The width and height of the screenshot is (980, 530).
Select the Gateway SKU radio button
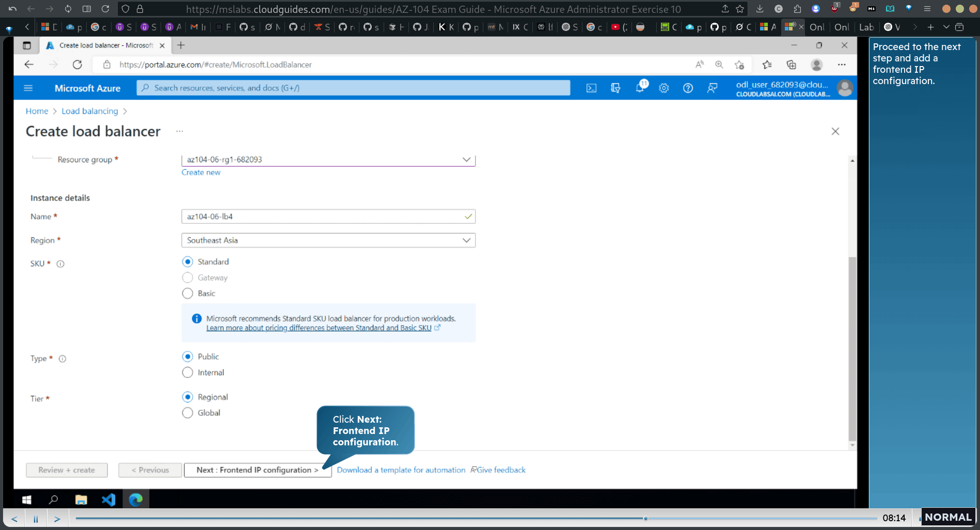pyautogui.click(x=187, y=278)
